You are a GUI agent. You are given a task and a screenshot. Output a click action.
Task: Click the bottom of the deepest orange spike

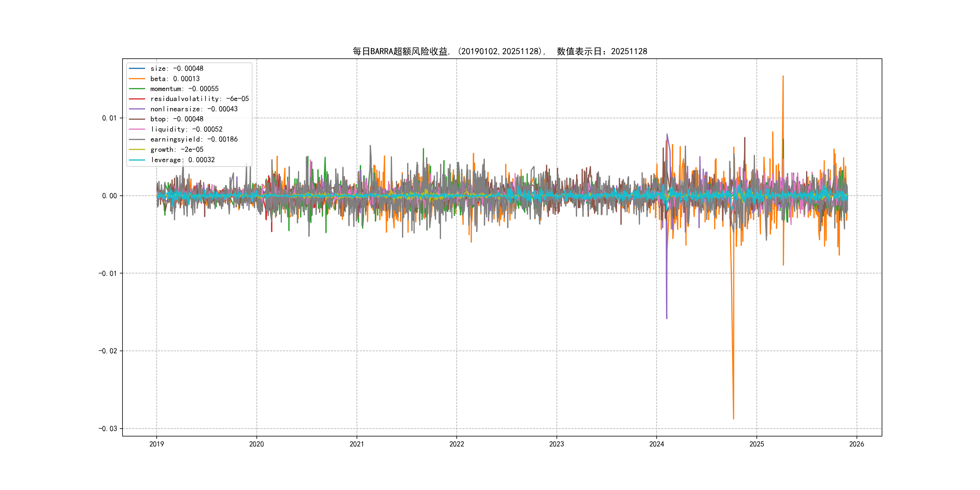(x=733, y=418)
